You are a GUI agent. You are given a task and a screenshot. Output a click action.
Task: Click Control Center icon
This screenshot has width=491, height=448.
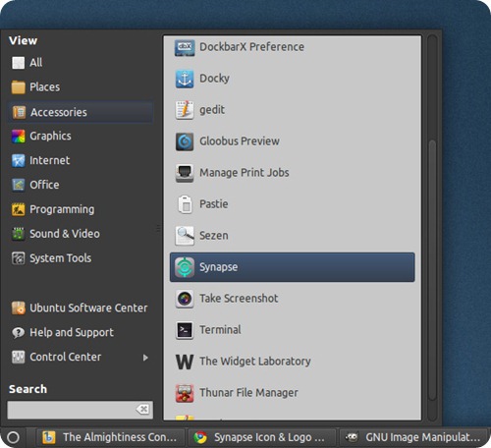pos(18,357)
